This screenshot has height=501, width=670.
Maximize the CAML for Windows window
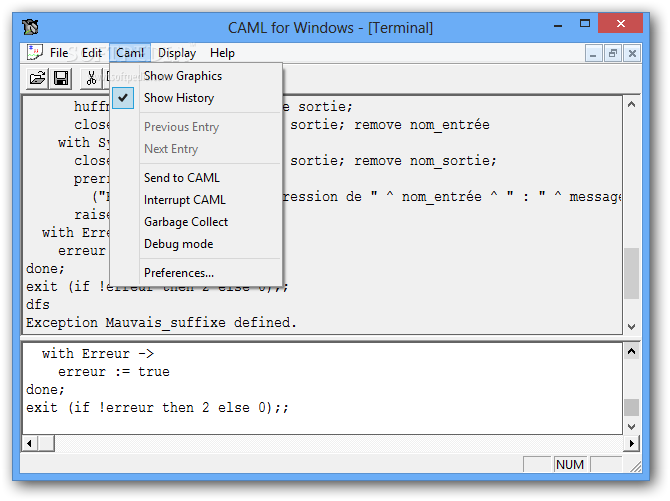pyautogui.click(x=585, y=24)
